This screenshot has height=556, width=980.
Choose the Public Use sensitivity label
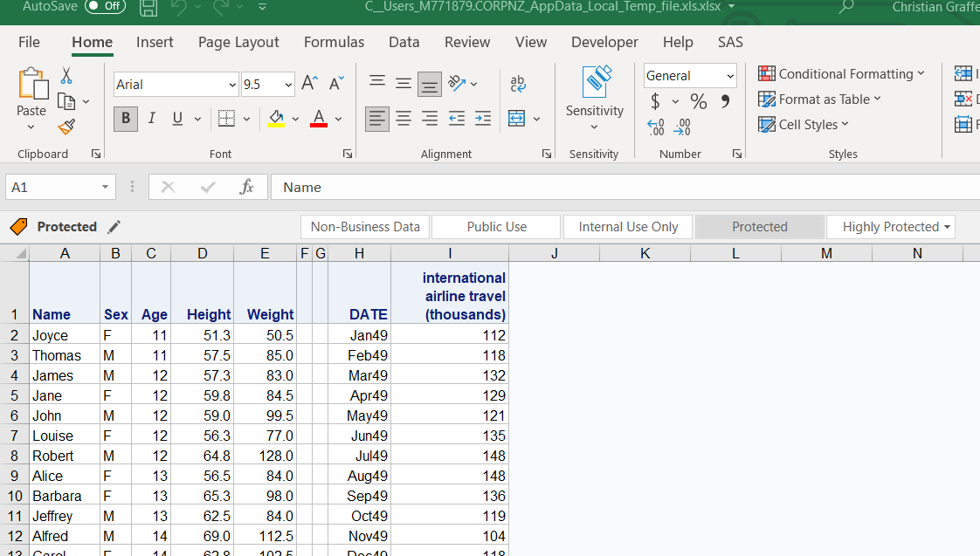click(496, 227)
